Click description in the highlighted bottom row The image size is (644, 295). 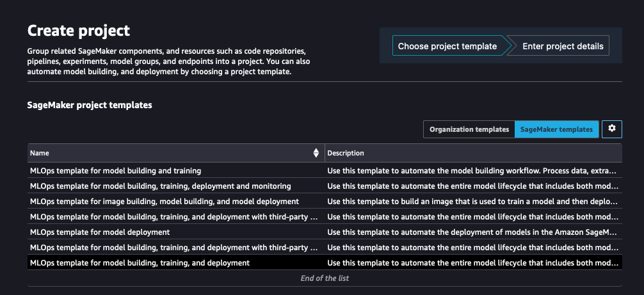pos(472,262)
